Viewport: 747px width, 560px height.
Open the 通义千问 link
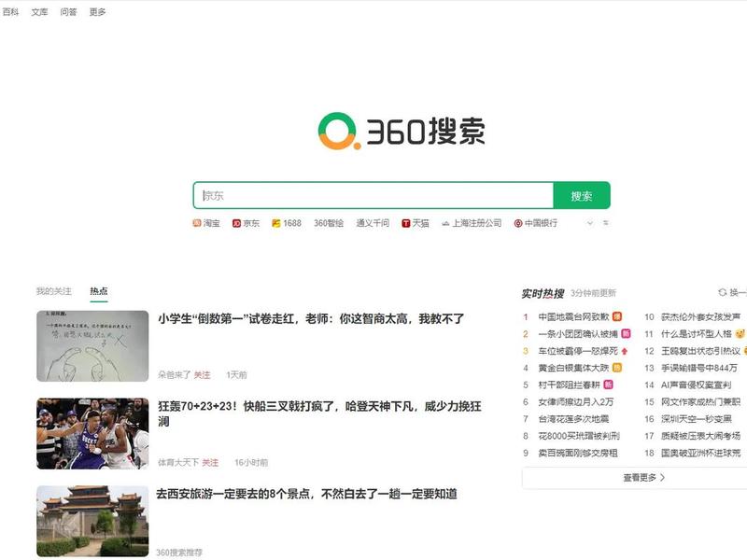[x=373, y=223]
